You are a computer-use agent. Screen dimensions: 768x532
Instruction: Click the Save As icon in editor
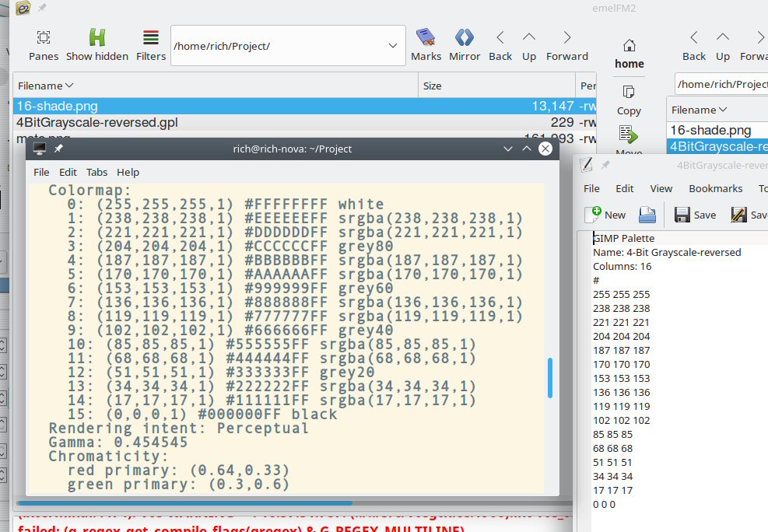coord(738,215)
